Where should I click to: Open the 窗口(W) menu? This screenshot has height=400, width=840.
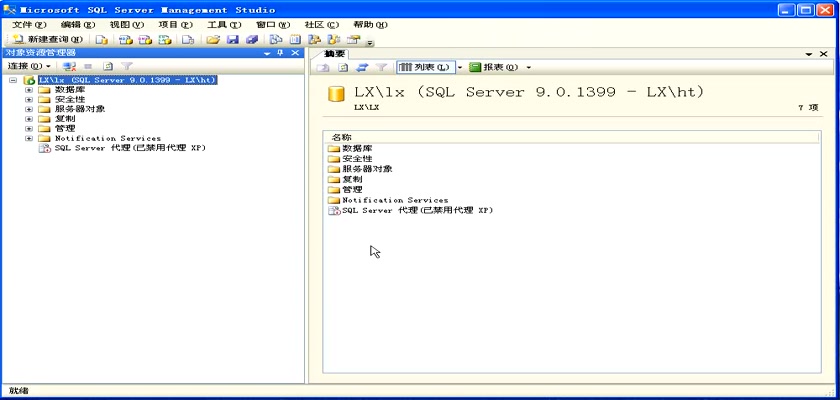pyautogui.click(x=273, y=25)
